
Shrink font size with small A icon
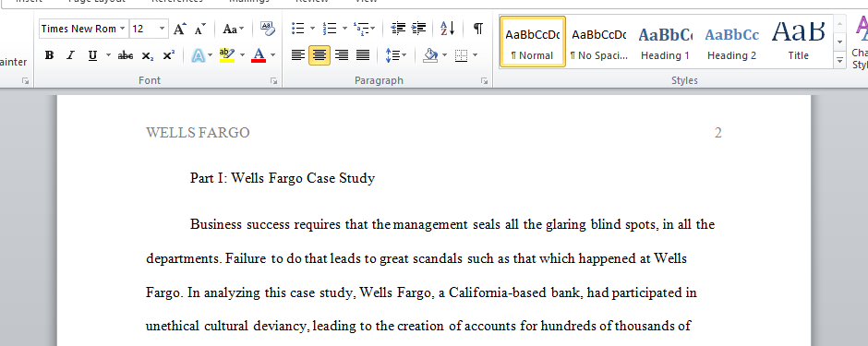pos(200,29)
